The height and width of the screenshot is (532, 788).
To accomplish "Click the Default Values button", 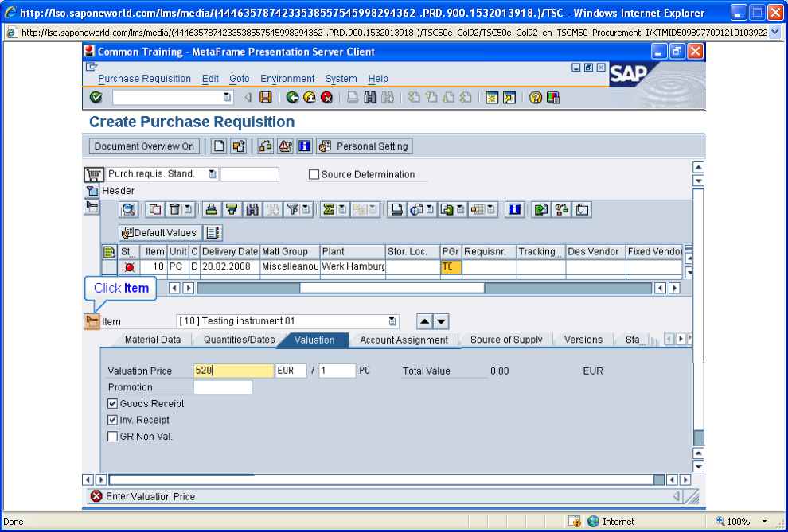I will click(160, 233).
